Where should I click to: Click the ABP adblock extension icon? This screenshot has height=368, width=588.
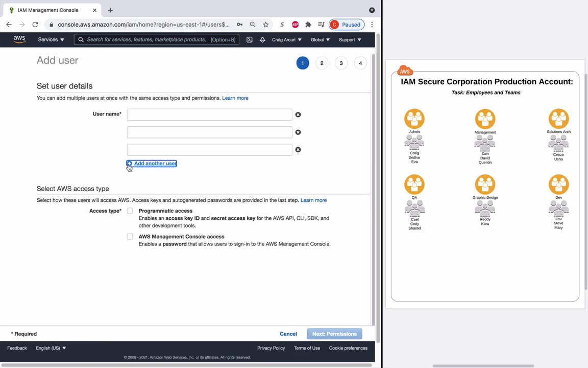(295, 25)
